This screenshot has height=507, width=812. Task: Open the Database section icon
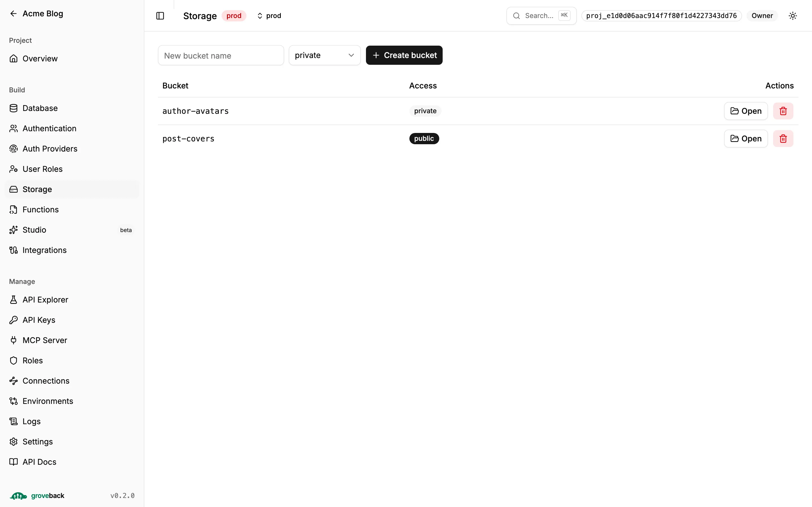[x=14, y=108]
